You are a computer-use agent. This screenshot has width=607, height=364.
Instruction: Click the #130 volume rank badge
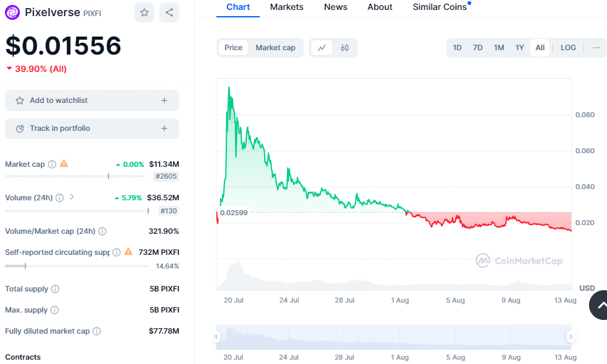(x=169, y=211)
